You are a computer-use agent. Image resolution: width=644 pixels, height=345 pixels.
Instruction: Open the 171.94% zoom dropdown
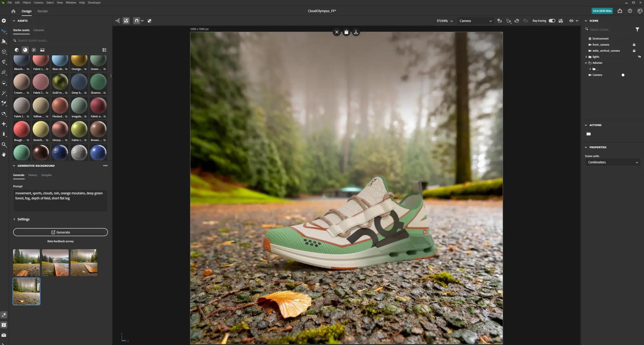pyautogui.click(x=445, y=21)
